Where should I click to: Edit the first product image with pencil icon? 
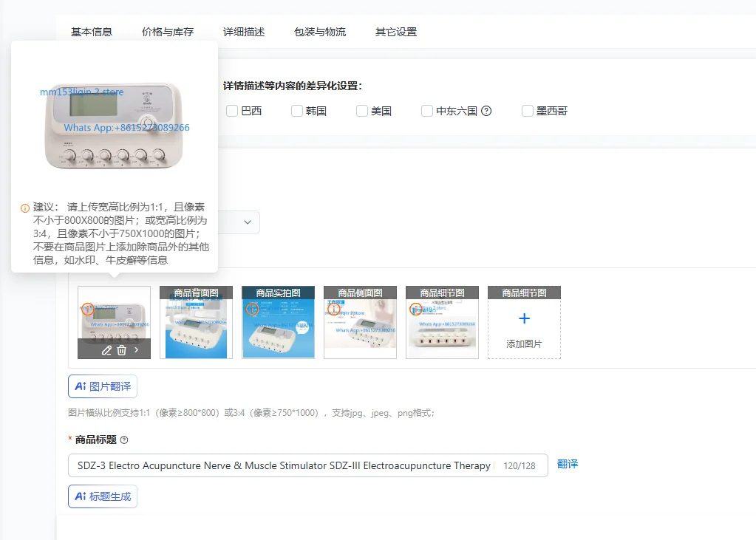[x=106, y=350]
